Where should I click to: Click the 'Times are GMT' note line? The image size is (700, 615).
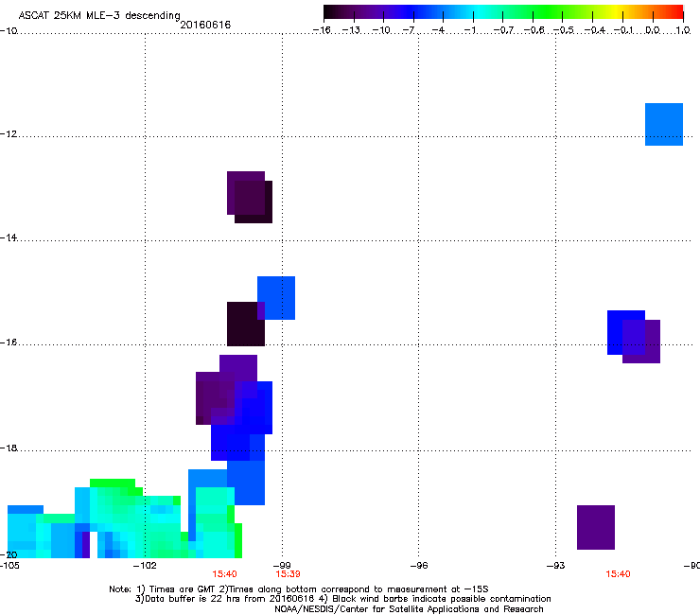[298, 589]
